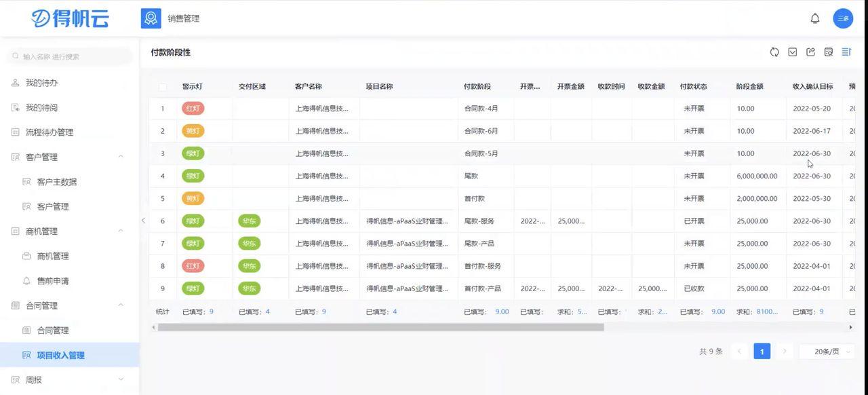Image resolution: width=868 pixels, height=395 pixels.
Task: Toggle the select-all checkbox in the table header
Action: tap(163, 87)
